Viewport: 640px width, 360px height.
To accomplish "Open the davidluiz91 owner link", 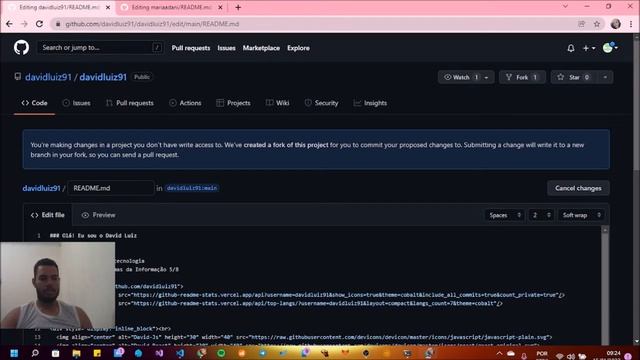I will (x=48, y=77).
